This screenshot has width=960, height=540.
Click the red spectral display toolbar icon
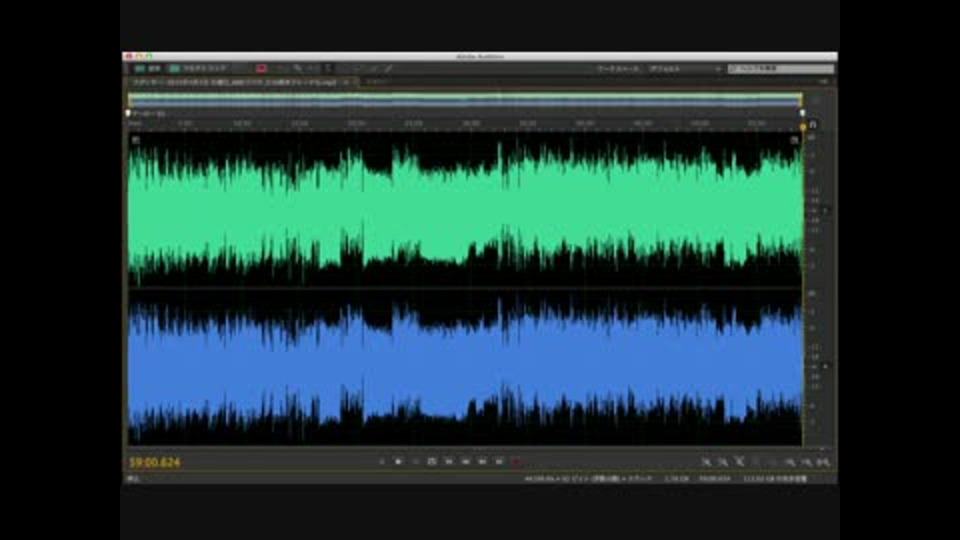tap(261, 69)
